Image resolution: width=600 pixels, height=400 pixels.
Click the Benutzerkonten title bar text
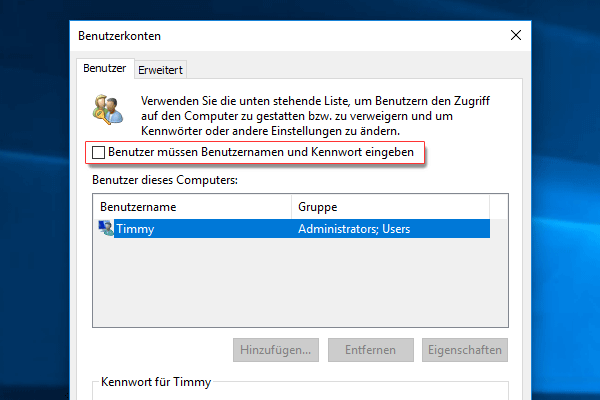click(120, 36)
